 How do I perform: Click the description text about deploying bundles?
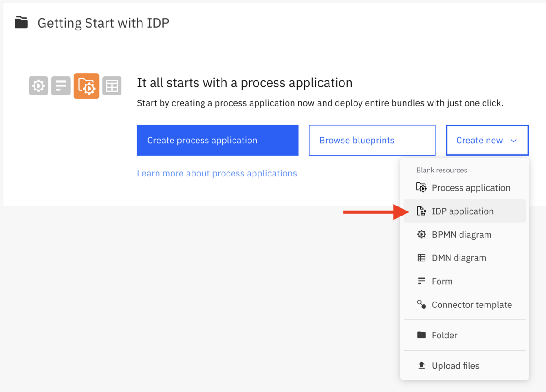pos(320,103)
